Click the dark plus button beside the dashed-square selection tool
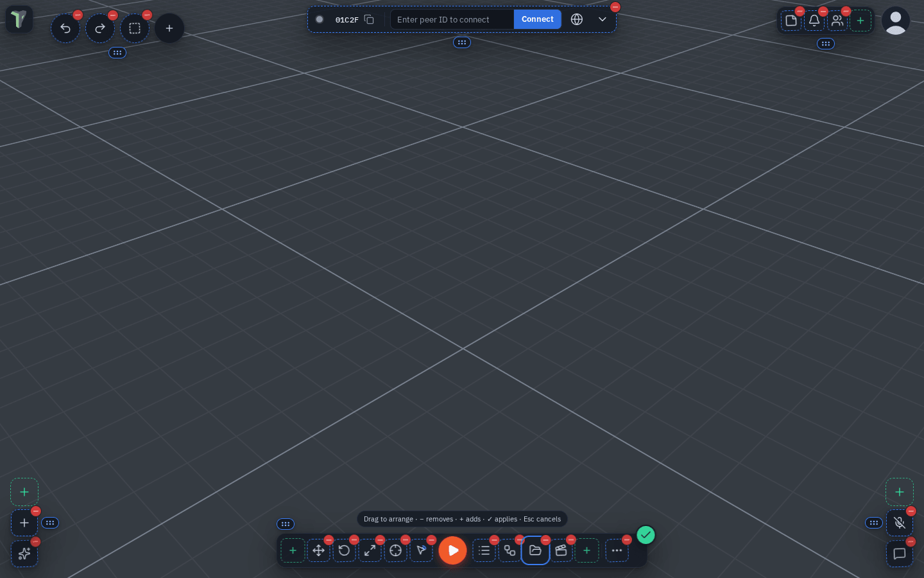 click(169, 28)
